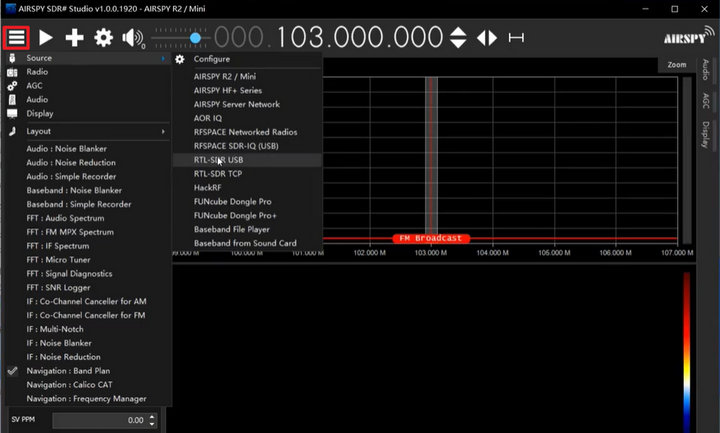Select RTL-SDR USB as source
Viewport: 720px width, 433px height.
coord(218,159)
